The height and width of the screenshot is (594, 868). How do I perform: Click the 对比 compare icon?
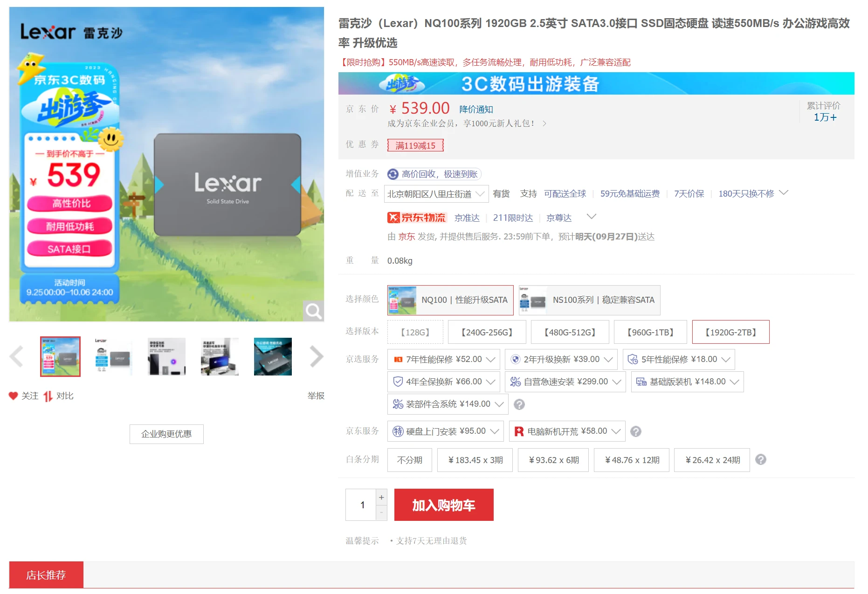(48, 396)
